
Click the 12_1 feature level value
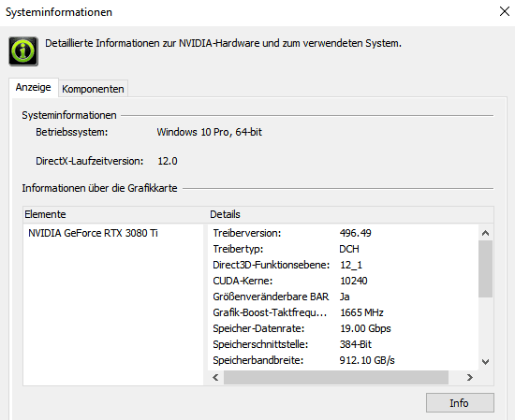351,265
